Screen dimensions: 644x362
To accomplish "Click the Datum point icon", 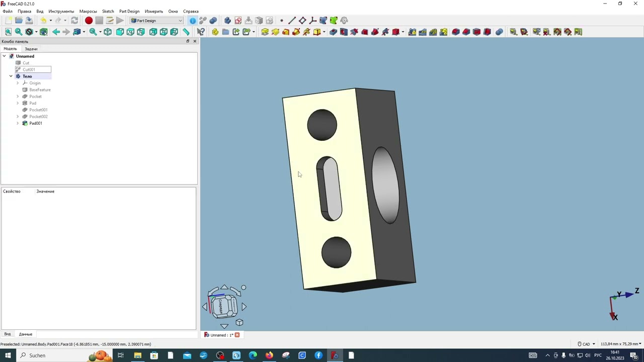I will (282, 21).
